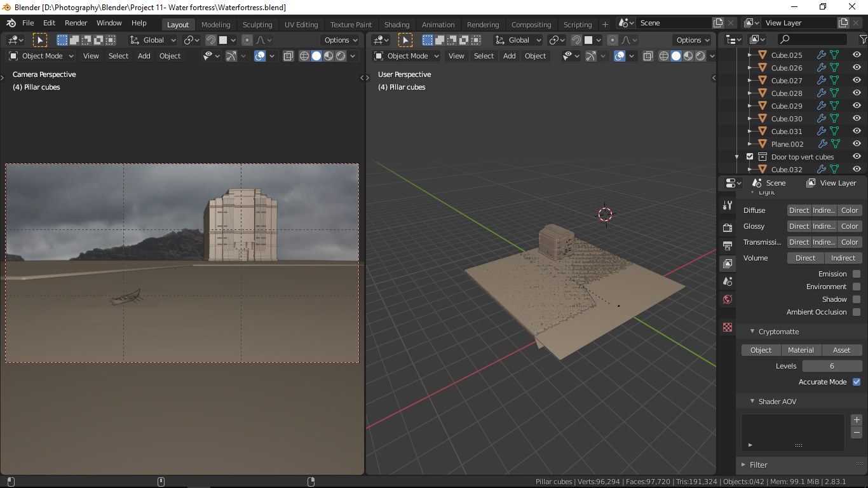Switch right viewport to wireframe shading
Image resolution: width=868 pixels, height=488 pixels.
pyautogui.click(x=664, y=56)
